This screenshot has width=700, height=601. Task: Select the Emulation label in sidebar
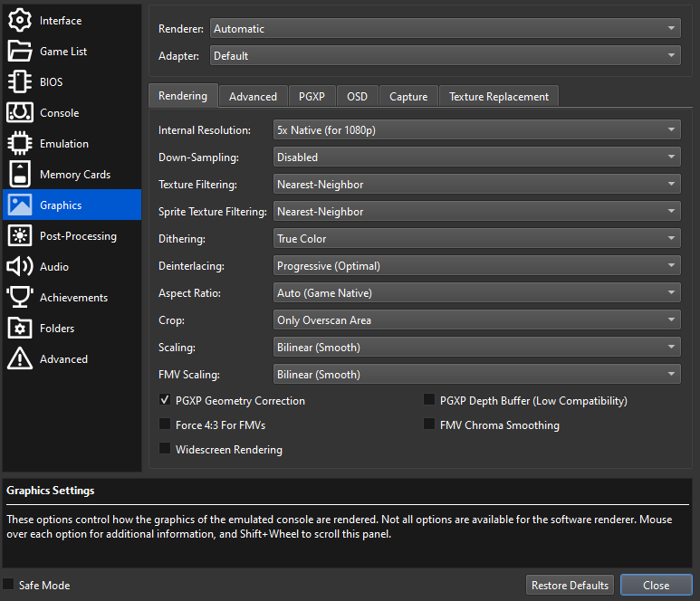pyautogui.click(x=64, y=144)
